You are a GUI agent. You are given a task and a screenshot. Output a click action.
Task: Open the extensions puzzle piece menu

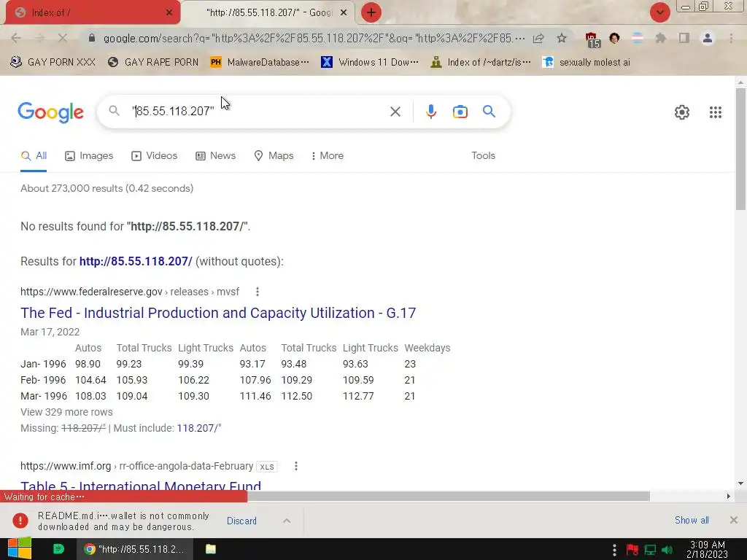(x=660, y=38)
